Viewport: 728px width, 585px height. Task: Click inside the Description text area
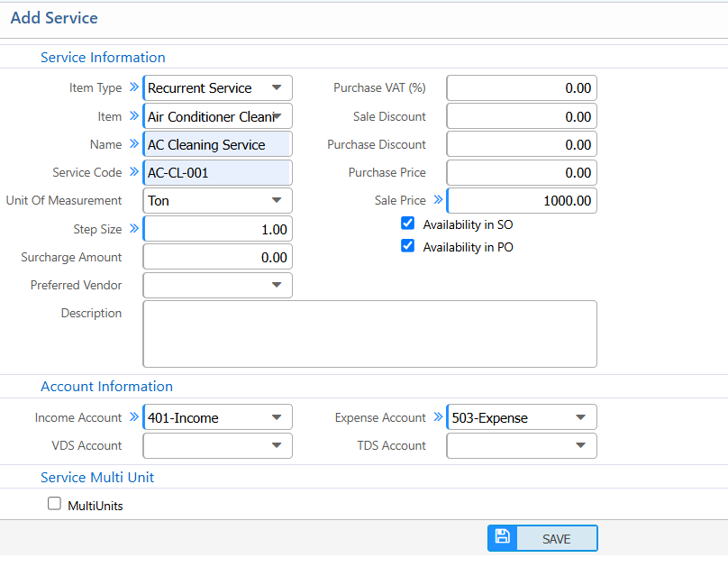(369, 334)
